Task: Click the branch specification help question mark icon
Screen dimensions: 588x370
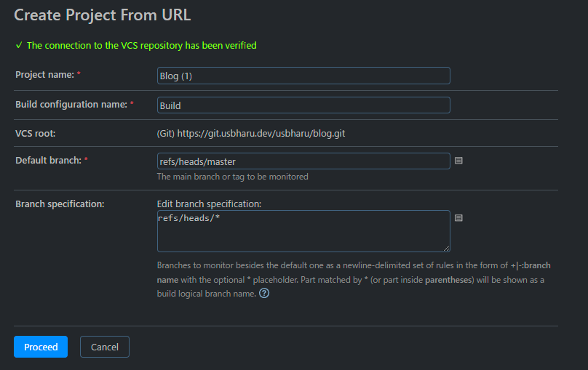Action: 264,294
